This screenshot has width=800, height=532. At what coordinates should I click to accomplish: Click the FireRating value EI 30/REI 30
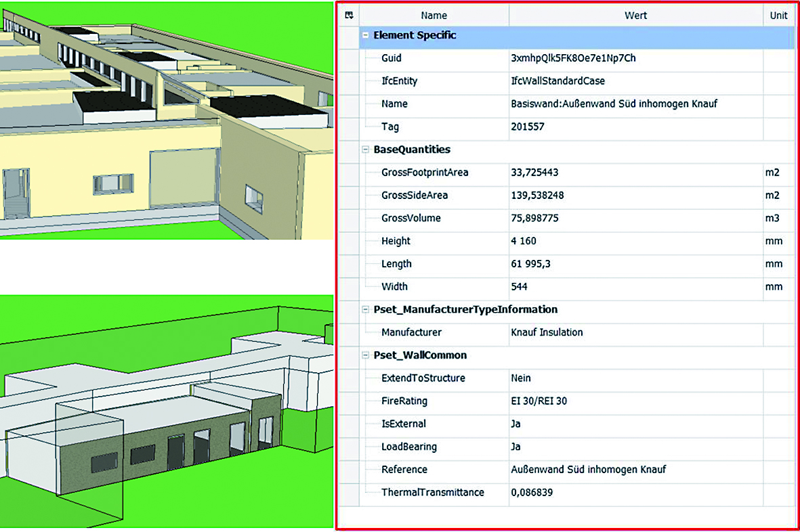click(x=539, y=401)
